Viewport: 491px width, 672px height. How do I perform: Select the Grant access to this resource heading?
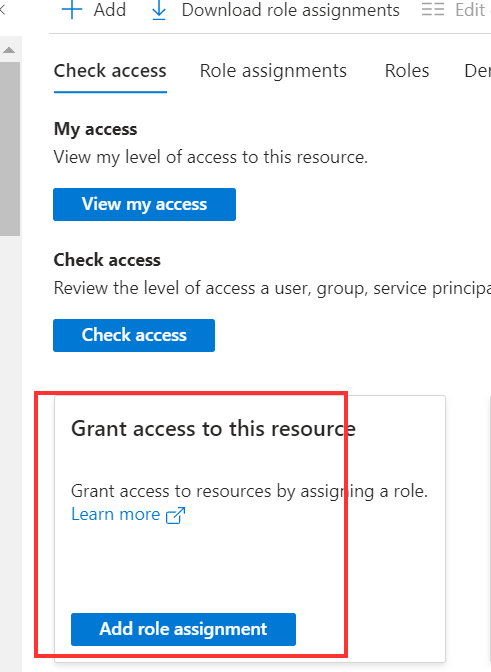[213, 429]
